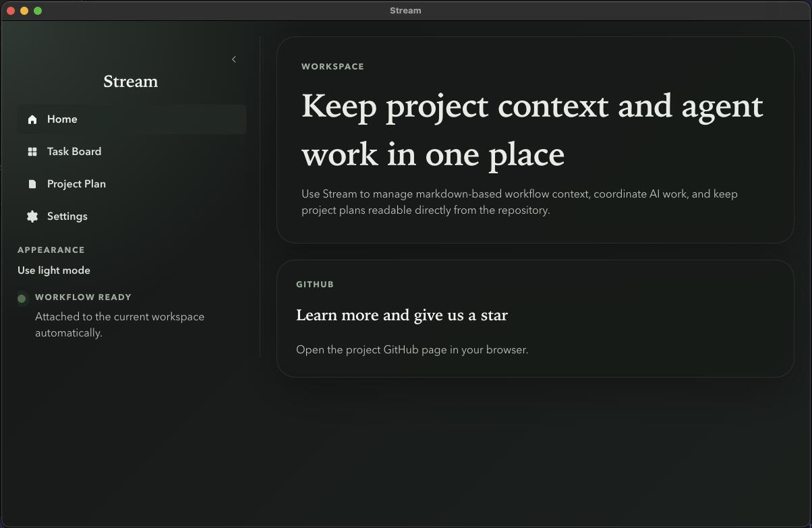This screenshot has width=812, height=528.
Task: Open the Settings page label
Action: point(67,216)
